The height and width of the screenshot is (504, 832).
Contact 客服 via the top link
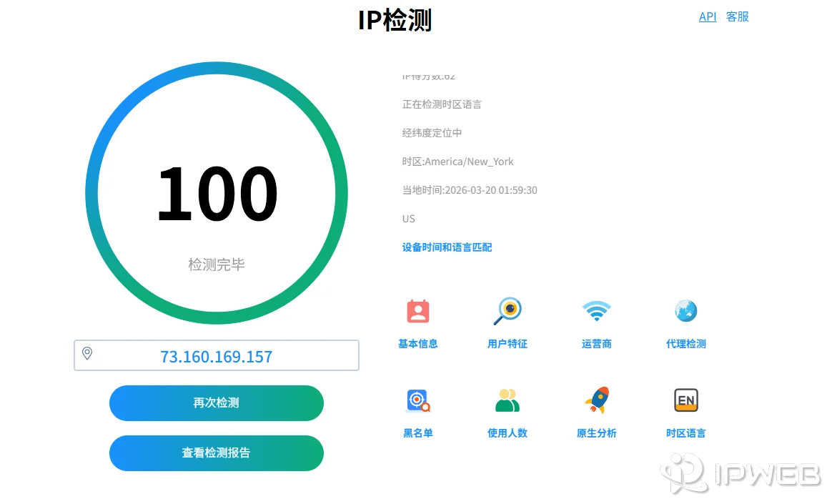(737, 16)
